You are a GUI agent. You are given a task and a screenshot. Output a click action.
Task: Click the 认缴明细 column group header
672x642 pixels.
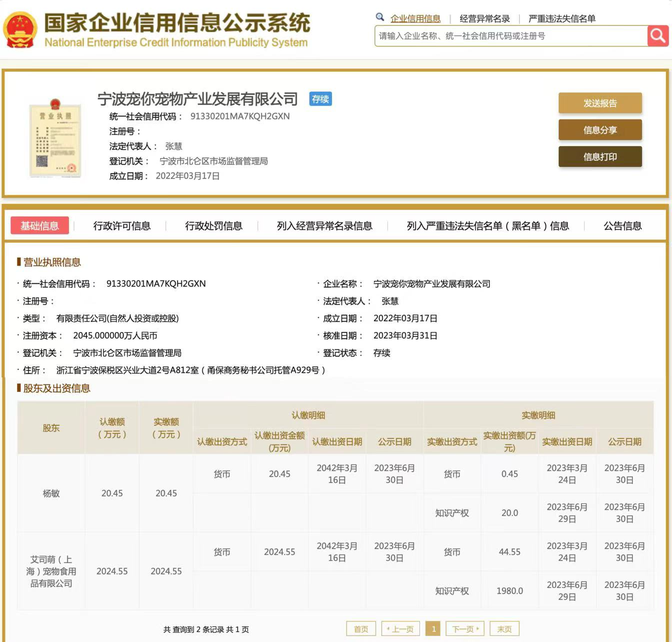(x=308, y=415)
